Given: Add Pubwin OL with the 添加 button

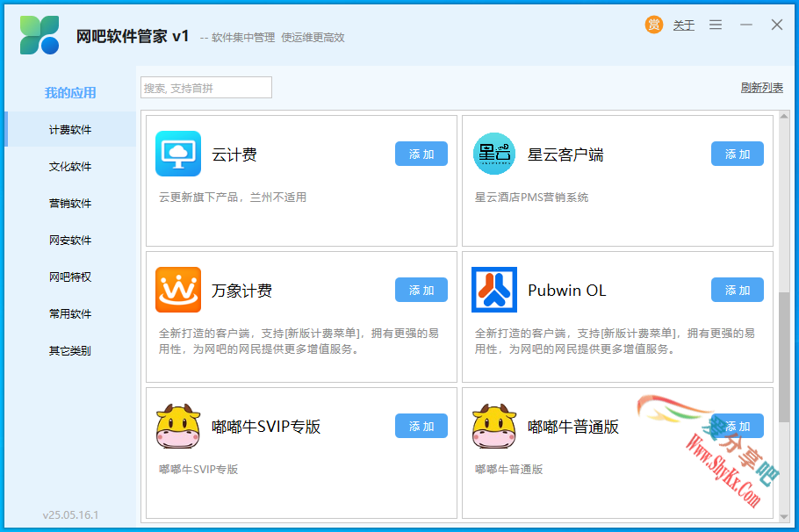Looking at the screenshot, I should click(737, 290).
